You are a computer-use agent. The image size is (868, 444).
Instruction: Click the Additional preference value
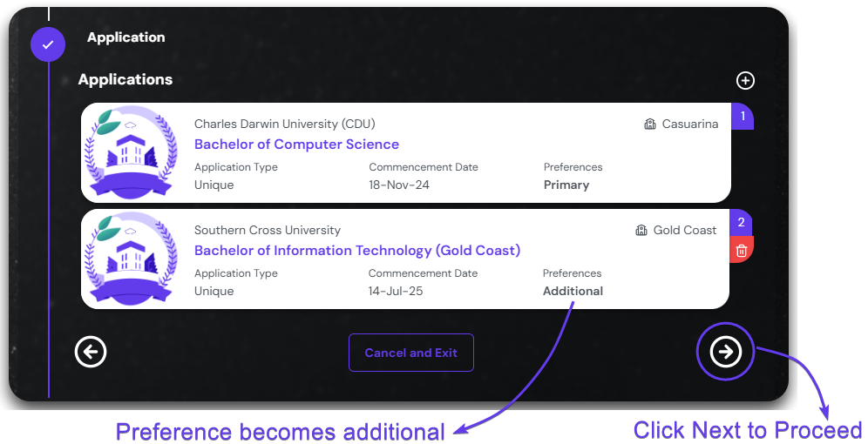pos(573,291)
